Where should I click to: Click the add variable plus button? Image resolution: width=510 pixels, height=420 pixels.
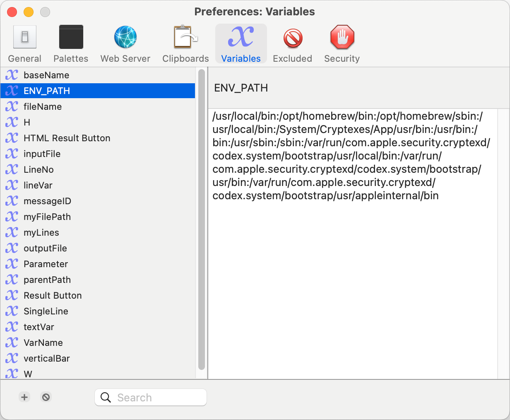[24, 397]
